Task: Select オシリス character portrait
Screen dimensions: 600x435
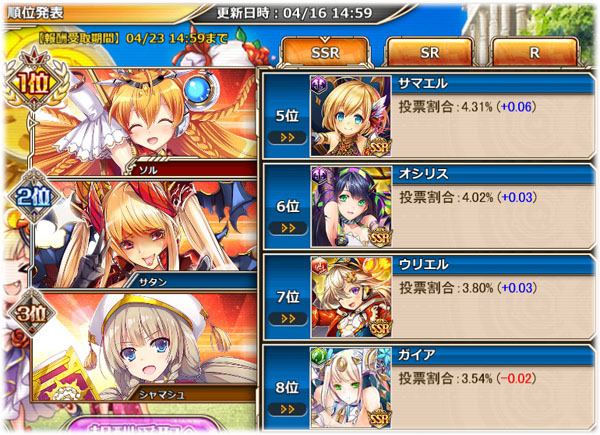Action: click(x=352, y=207)
